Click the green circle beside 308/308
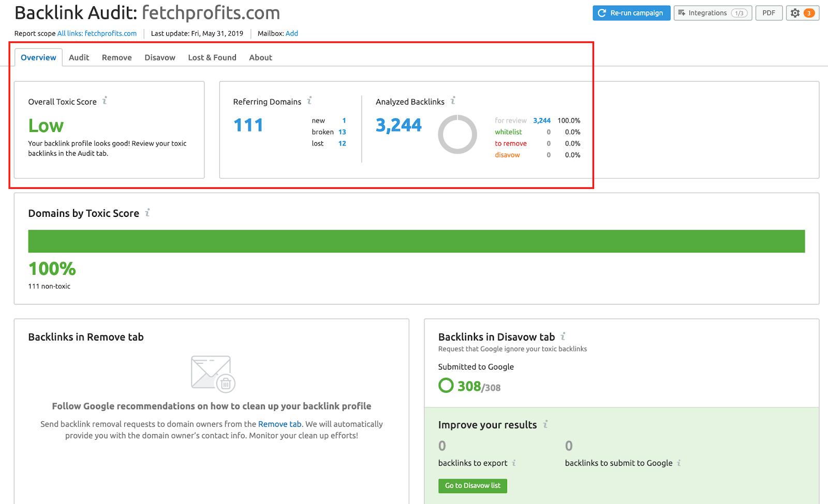Screen dimensions: 828x504 [x=446, y=386]
